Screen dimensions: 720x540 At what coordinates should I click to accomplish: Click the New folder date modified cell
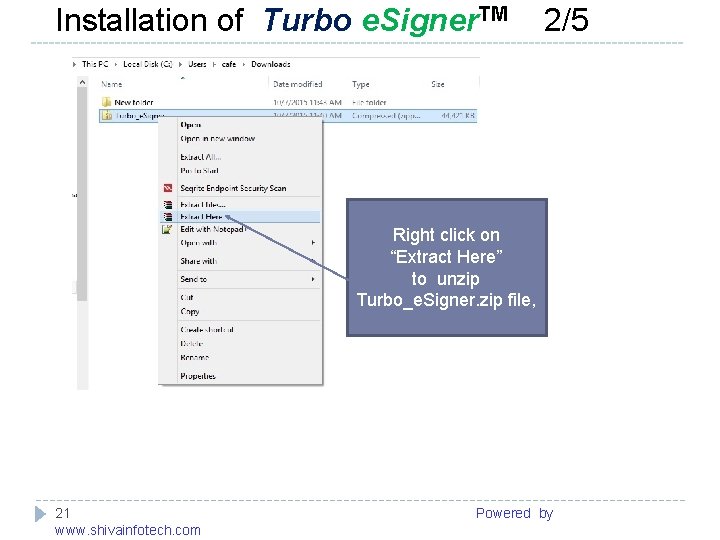(x=307, y=102)
